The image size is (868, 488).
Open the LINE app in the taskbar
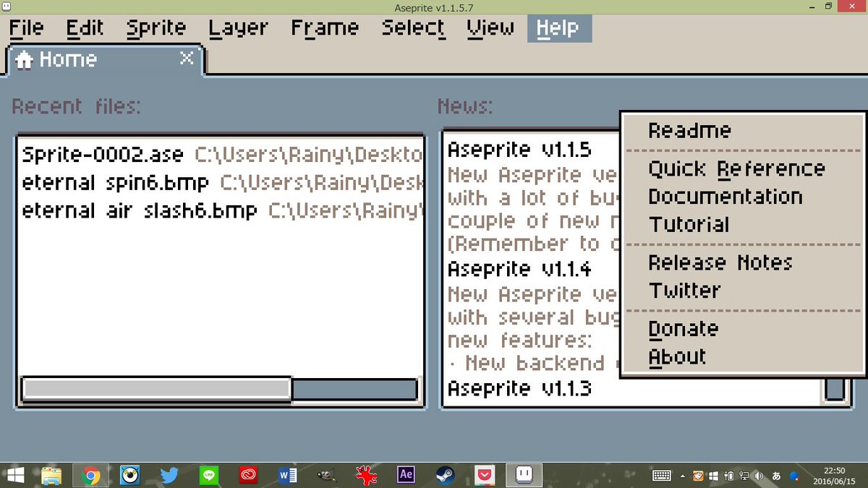point(209,475)
